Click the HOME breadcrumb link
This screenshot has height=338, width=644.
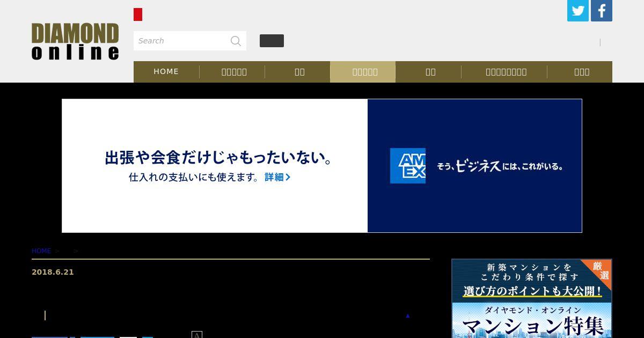point(41,251)
